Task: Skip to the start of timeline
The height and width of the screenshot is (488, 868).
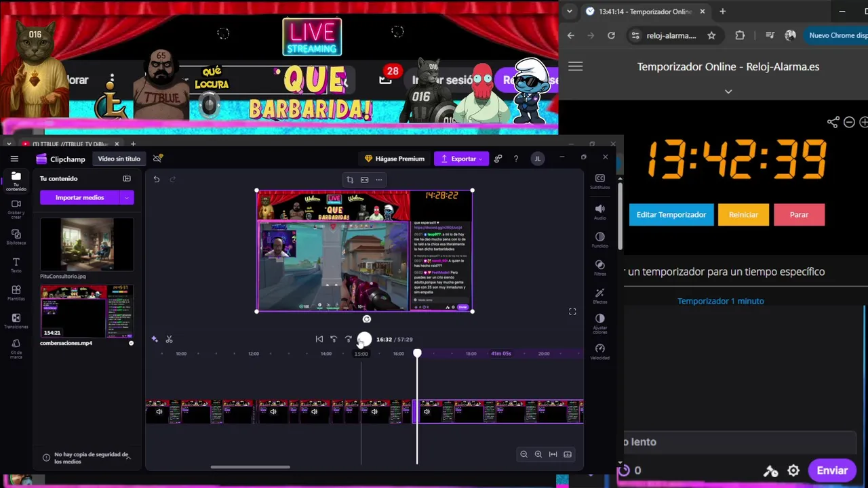Action: tap(319, 339)
